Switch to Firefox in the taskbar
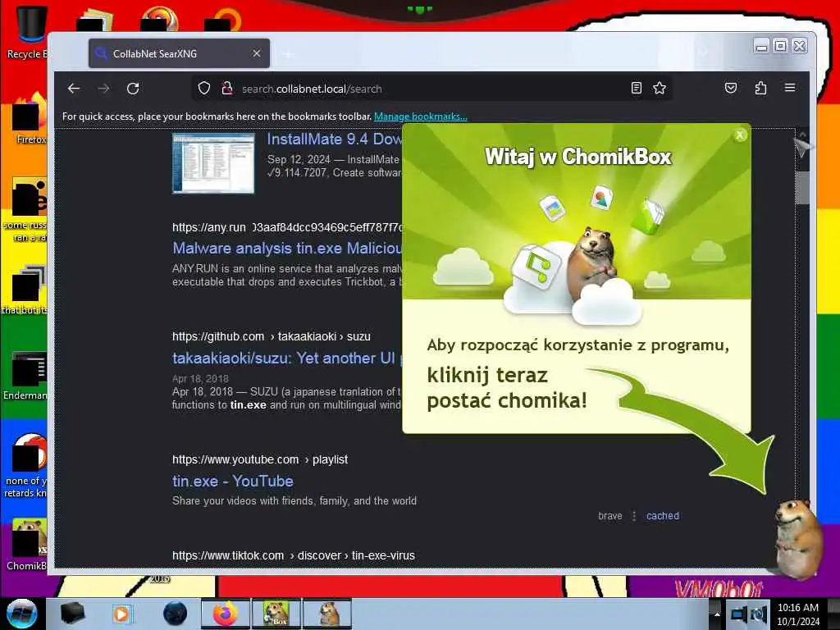This screenshot has height=630, width=840. pyautogui.click(x=226, y=614)
